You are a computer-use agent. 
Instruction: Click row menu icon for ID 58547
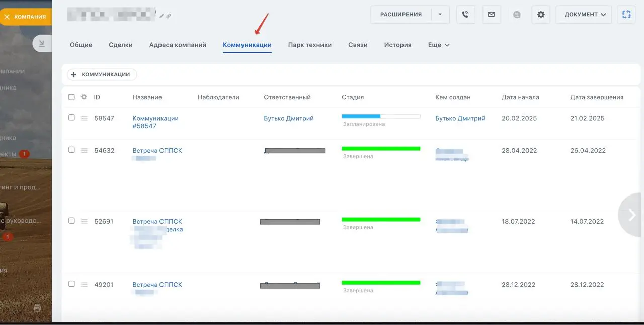coord(84,118)
